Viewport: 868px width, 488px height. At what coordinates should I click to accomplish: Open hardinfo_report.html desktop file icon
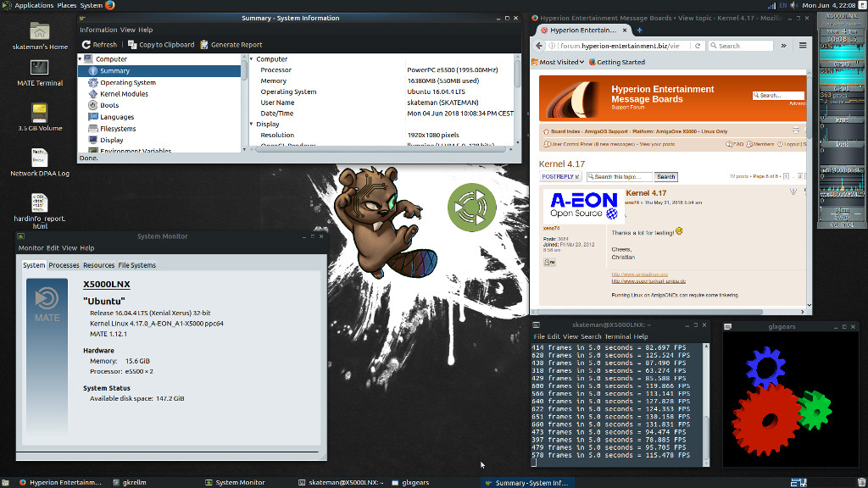39,203
